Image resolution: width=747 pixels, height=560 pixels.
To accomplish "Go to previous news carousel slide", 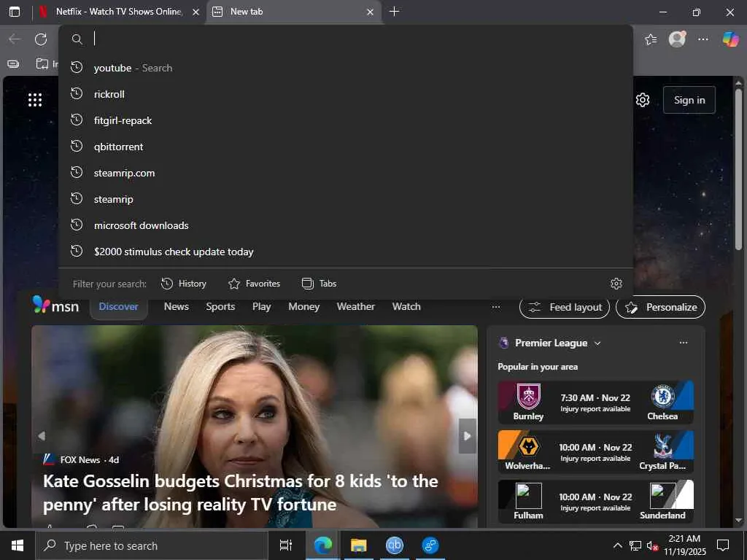I will tap(42, 436).
